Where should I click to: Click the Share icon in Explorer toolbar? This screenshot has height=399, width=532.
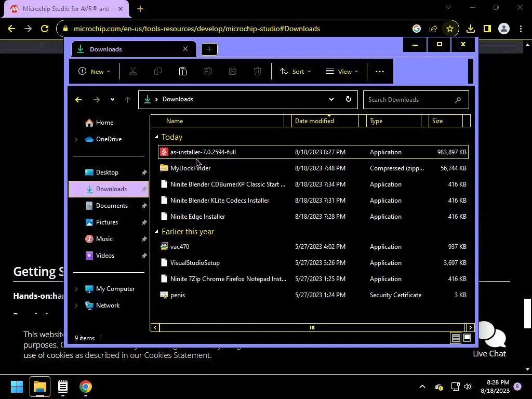click(x=233, y=71)
